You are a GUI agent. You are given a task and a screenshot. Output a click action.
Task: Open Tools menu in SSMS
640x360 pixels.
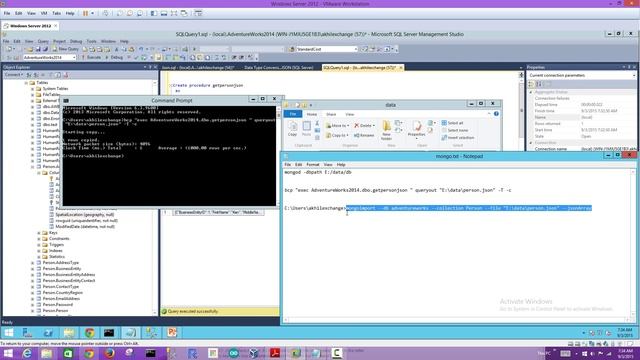click(91, 41)
